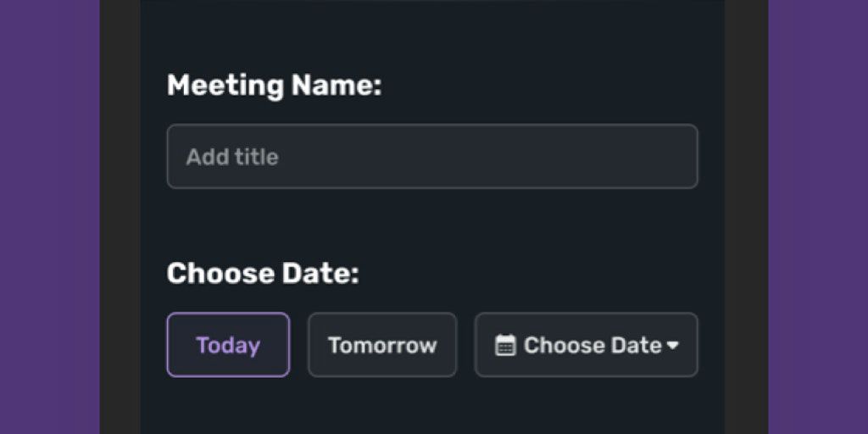Click the caret arrow beside Choose Date

[x=673, y=345]
